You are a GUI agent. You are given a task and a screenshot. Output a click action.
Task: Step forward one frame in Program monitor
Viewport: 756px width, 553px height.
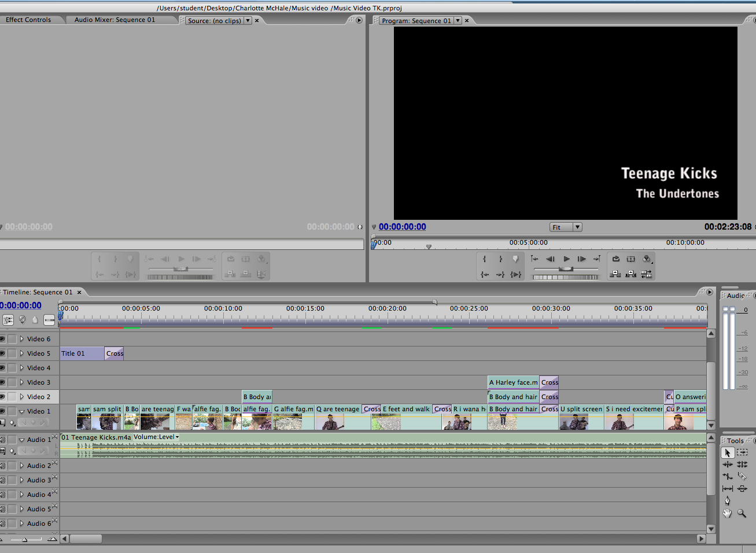(x=582, y=259)
